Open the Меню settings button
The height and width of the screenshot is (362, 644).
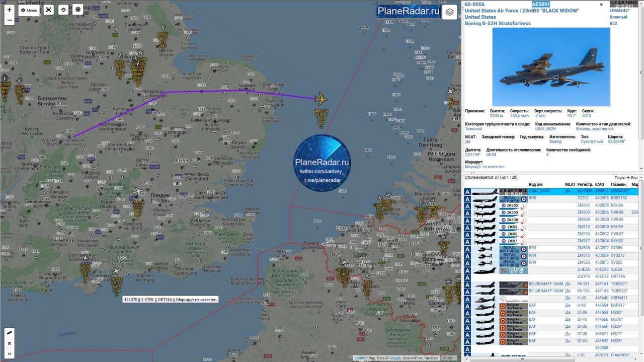[29, 10]
